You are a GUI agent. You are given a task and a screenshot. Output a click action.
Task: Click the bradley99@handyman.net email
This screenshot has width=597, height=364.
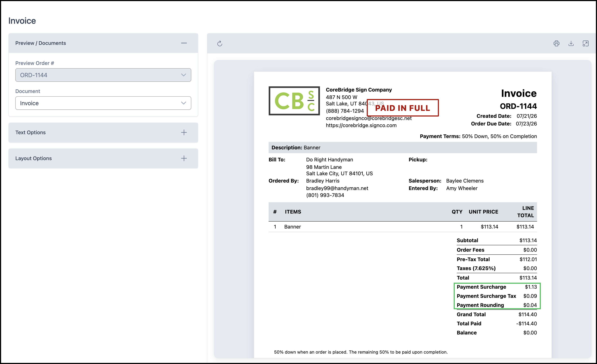coord(337,188)
